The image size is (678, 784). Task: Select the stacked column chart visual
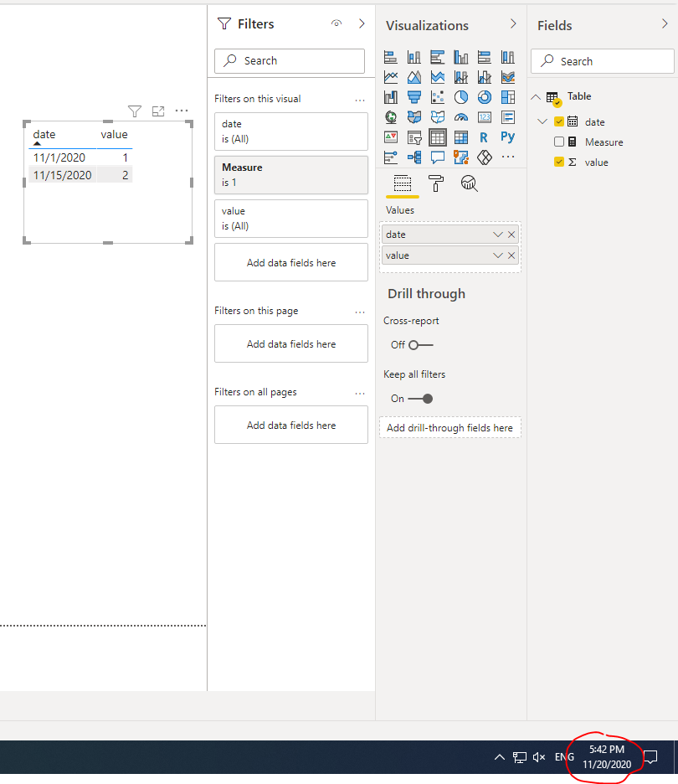point(414,58)
